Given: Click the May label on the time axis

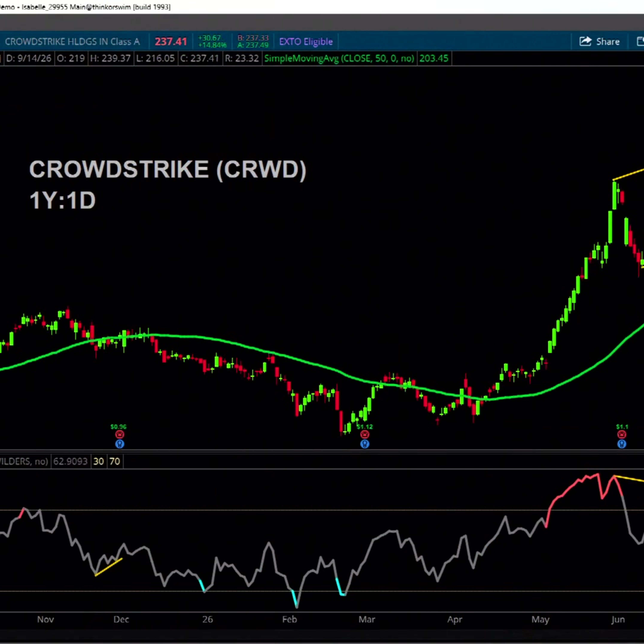Looking at the screenshot, I should (540, 619).
